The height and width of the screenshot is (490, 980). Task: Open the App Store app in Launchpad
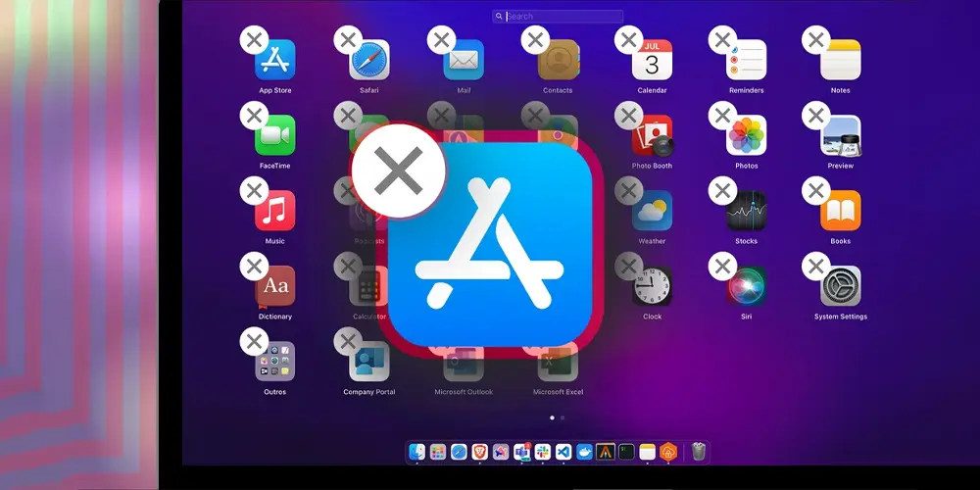275,60
